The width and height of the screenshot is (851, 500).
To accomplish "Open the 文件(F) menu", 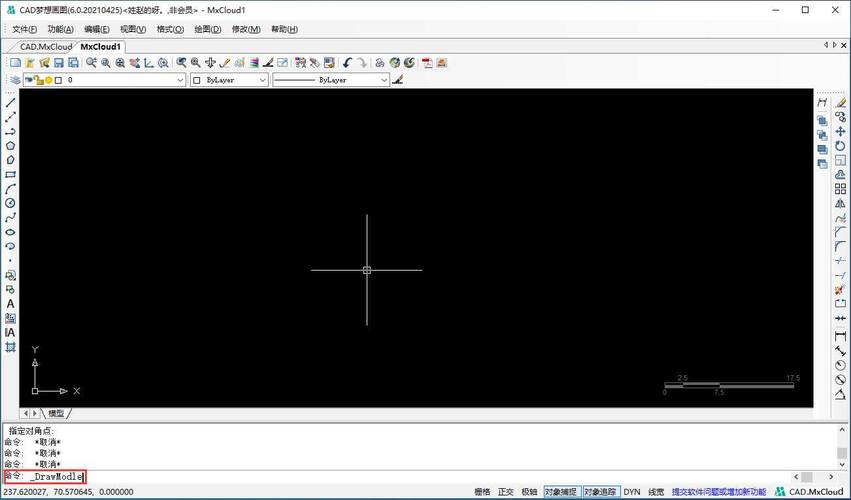I will pyautogui.click(x=24, y=29).
